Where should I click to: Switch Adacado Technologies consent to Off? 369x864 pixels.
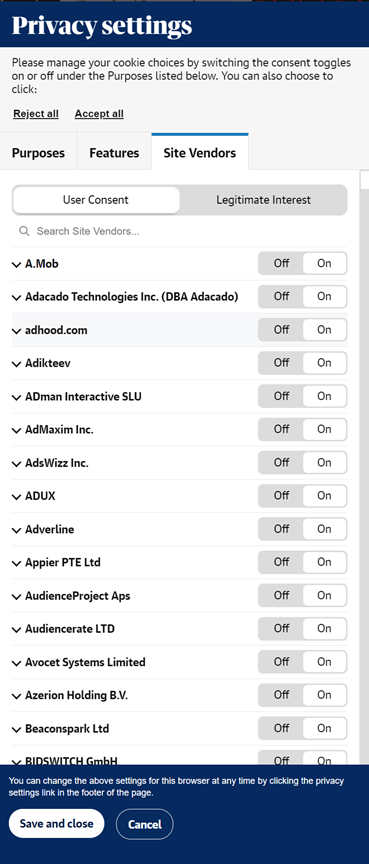(x=281, y=296)
